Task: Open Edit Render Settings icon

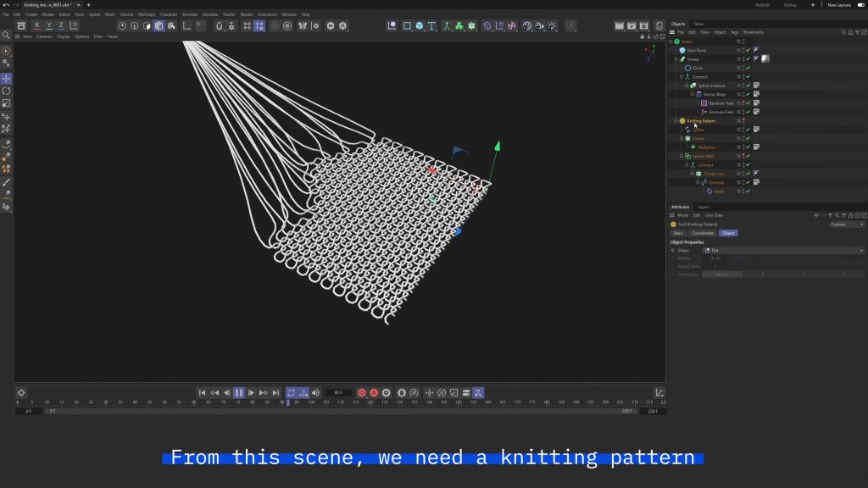Action: coord(644,25)
